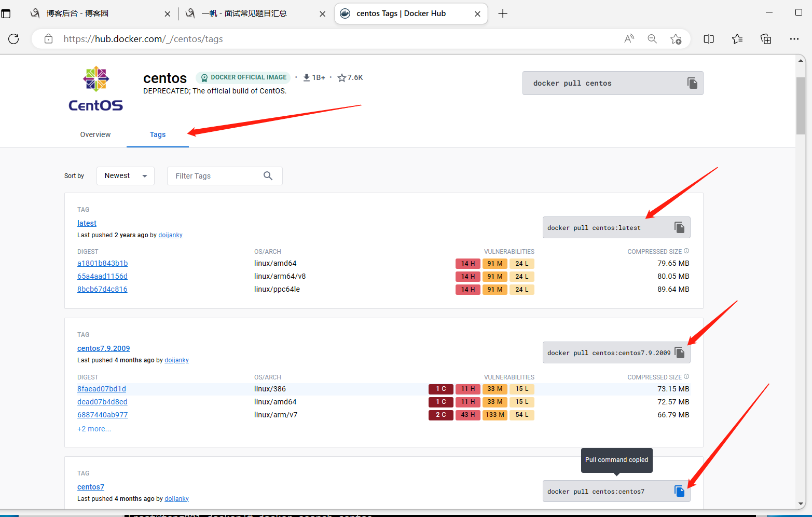Open doijanky profile under centos7.9.2009 tag
The width and height of the screenshot is (812, 517).
tap(176, 360)
